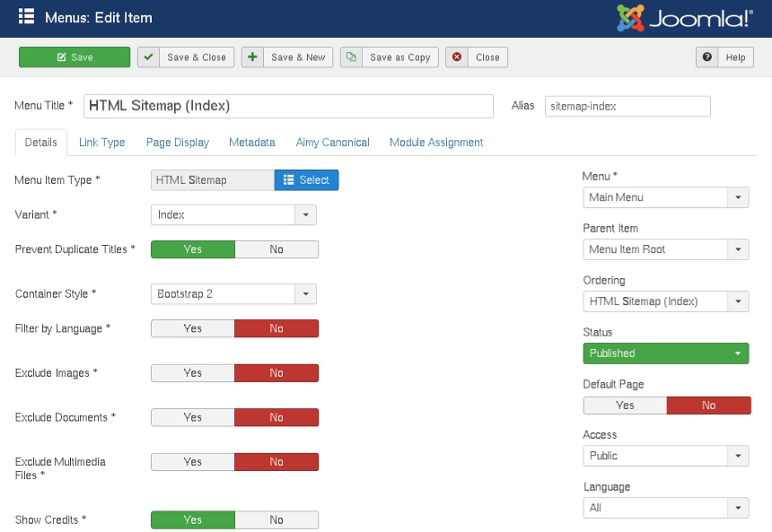Viewport: 772px width, 532px height.
Task: Click the Select button for Menu Item Type
Action: click(306, 179)
